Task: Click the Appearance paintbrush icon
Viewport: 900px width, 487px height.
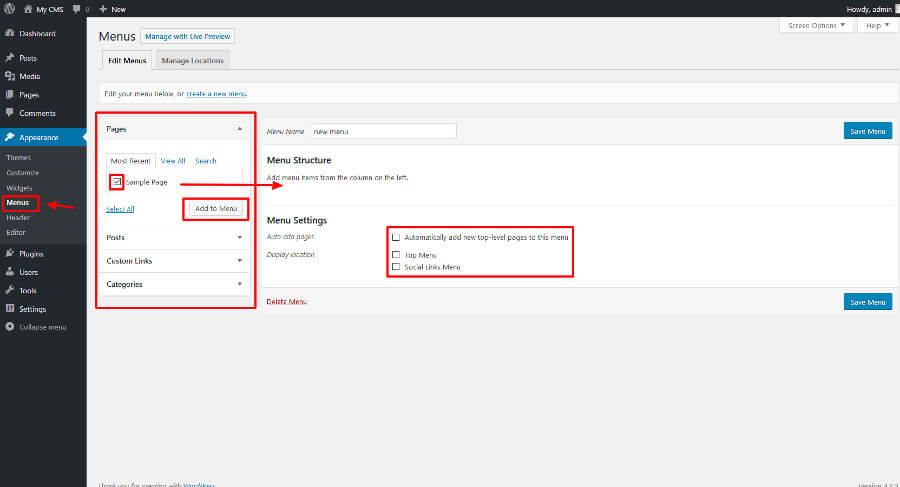Action: pyautogui.click(x=9, y=137)
